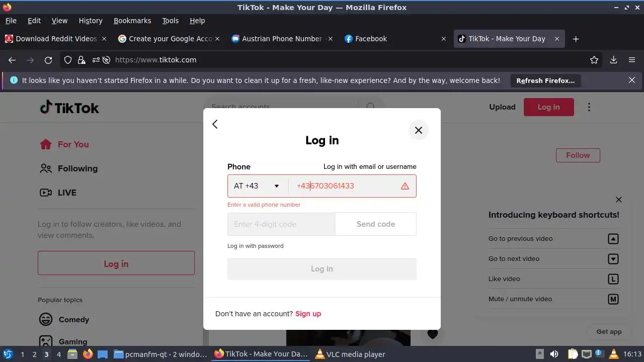Open the Firefox downloads panel
The image size is (644, 362).
[x=614, y=60]
